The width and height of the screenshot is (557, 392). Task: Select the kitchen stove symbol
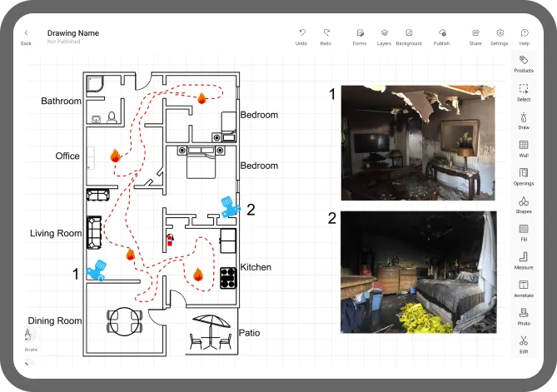tap(228, 278)
